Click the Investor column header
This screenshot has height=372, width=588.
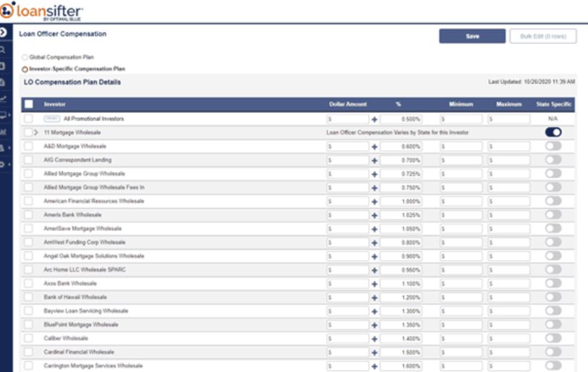[x=55, y=104]
